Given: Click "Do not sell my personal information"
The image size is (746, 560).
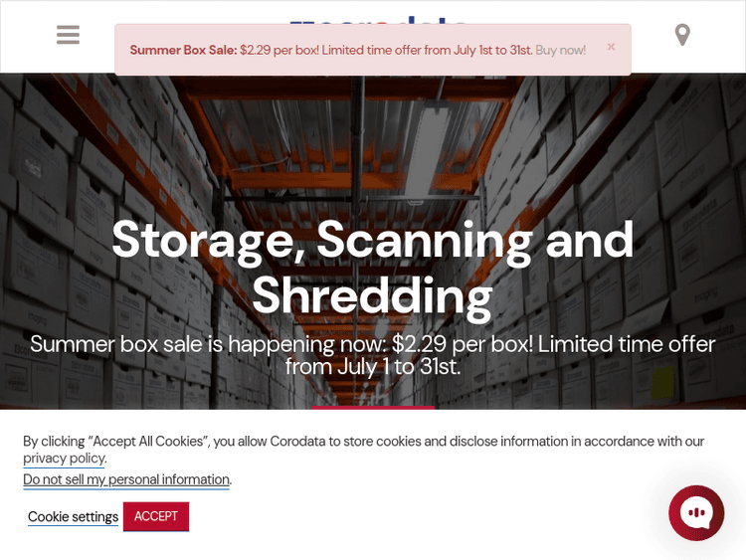Looking at the screenshot, I should coord(126,479).
